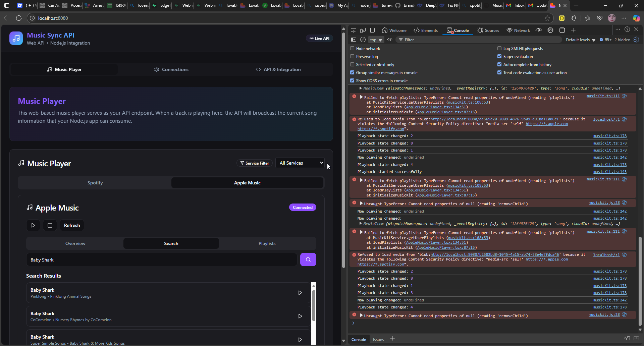The width and height of the screenshot is (644, 346).
Task: Open the DevTools Network tab
Action: point(518,30)
